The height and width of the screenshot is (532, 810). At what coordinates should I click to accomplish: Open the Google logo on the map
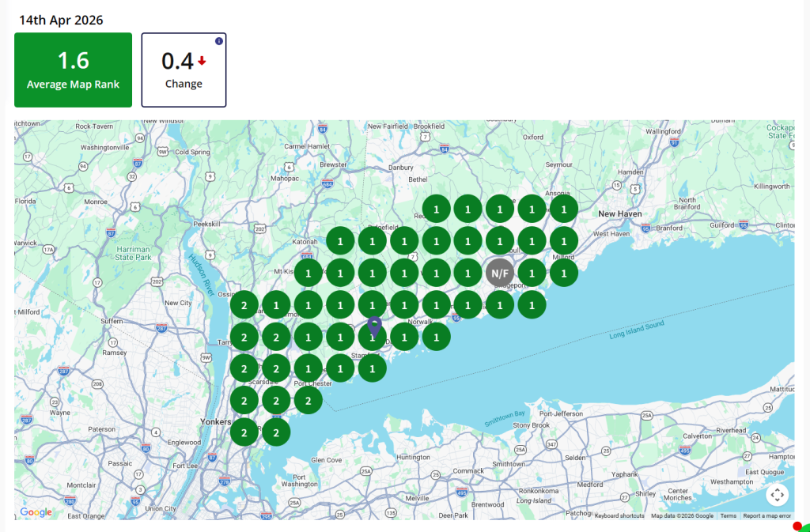[x=36, y=512]
